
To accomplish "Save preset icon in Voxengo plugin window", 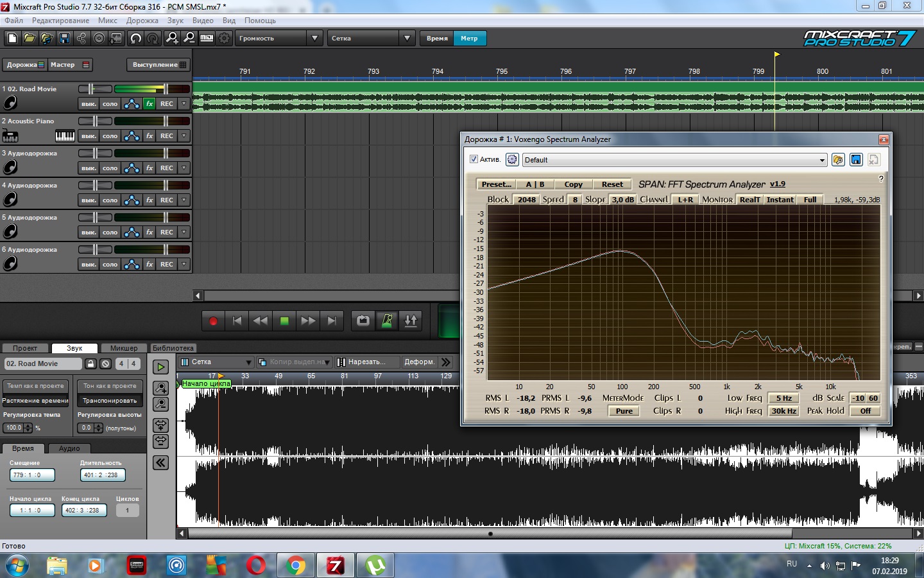I will tap(856, 160).
